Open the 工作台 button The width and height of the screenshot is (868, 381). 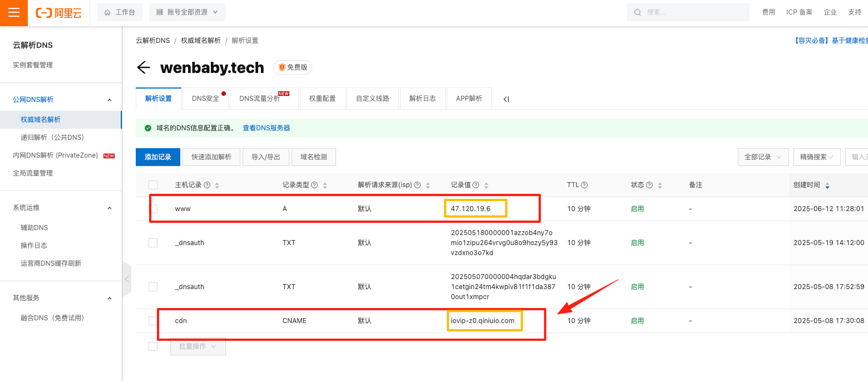coord(120,12)
